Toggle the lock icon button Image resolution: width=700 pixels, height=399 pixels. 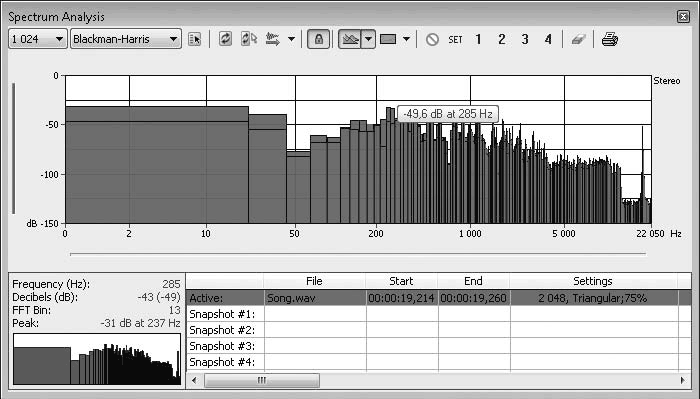click(x=319, y=39)
